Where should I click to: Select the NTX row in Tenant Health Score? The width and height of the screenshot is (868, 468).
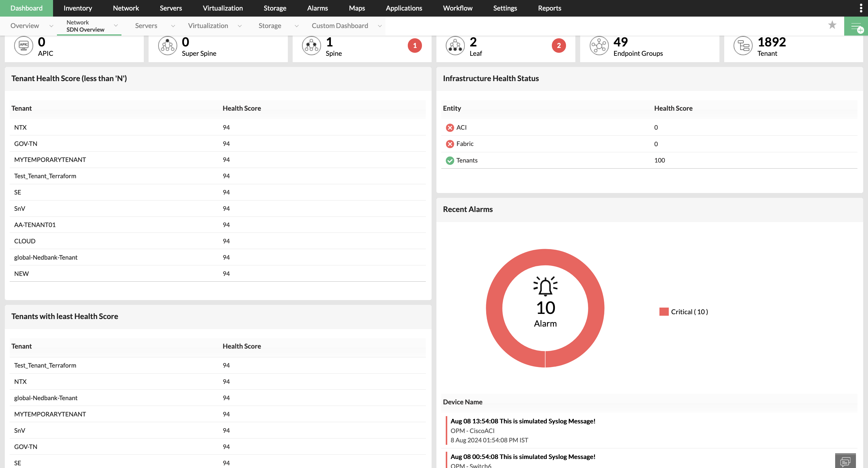pyautogui.click(x=218, y=128)
